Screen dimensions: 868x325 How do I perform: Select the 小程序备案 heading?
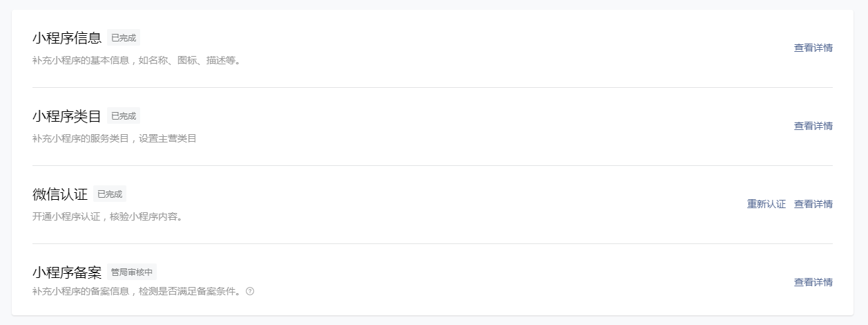coord(67,272)
